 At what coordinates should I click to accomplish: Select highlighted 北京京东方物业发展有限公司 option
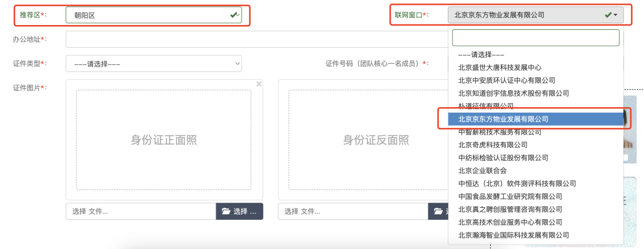pyautogui.click(x=535, y=119)
